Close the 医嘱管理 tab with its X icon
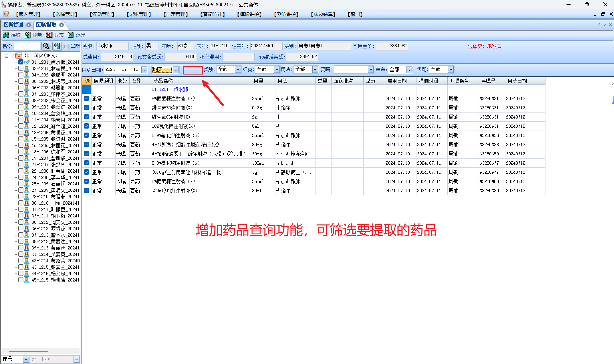Image resolution: width=614 pixels, height=364 pixels. pyautogui.click(x=29, y=25)
